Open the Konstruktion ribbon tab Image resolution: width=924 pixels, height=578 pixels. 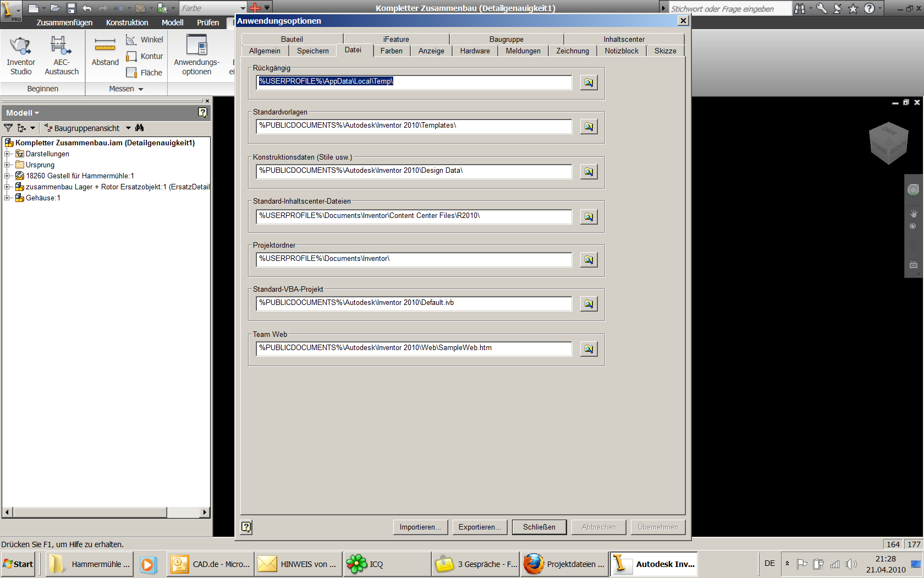pos(127,23)
